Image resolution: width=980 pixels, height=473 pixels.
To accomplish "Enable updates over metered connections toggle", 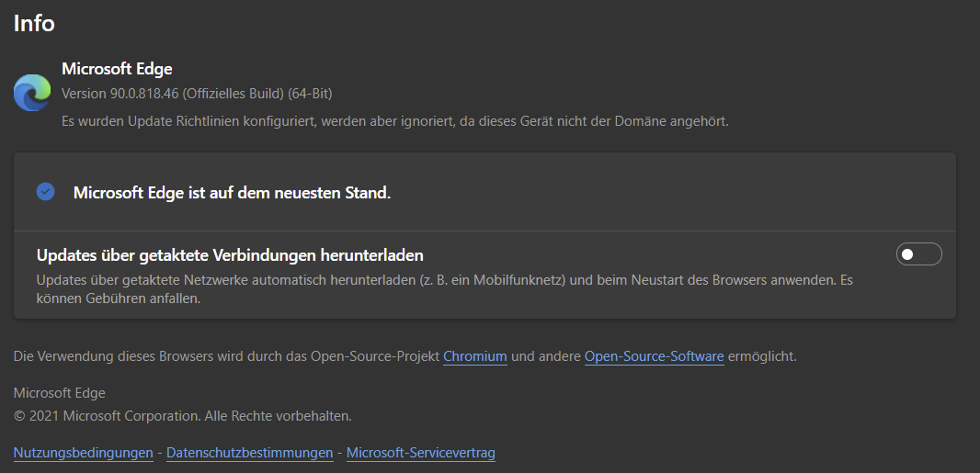I will (x=918, y=254).
